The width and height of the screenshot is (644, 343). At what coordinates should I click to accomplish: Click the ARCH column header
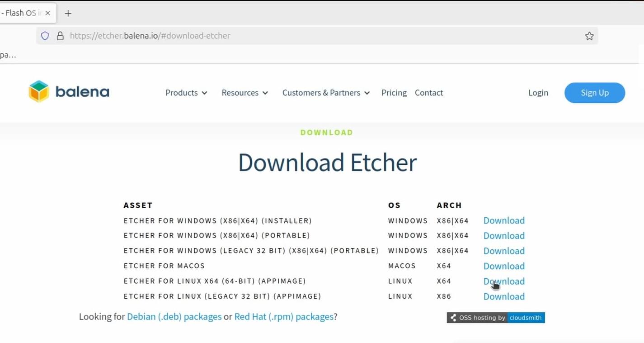449,205
